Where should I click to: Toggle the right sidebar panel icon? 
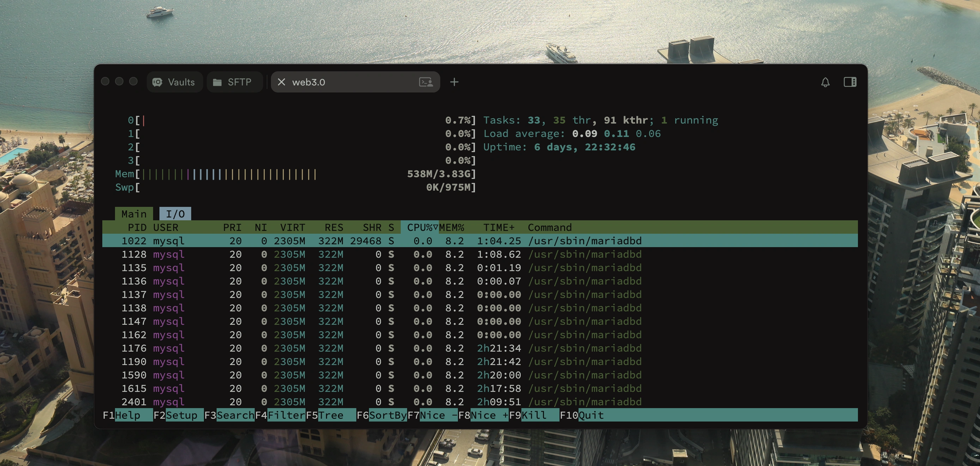850,82
